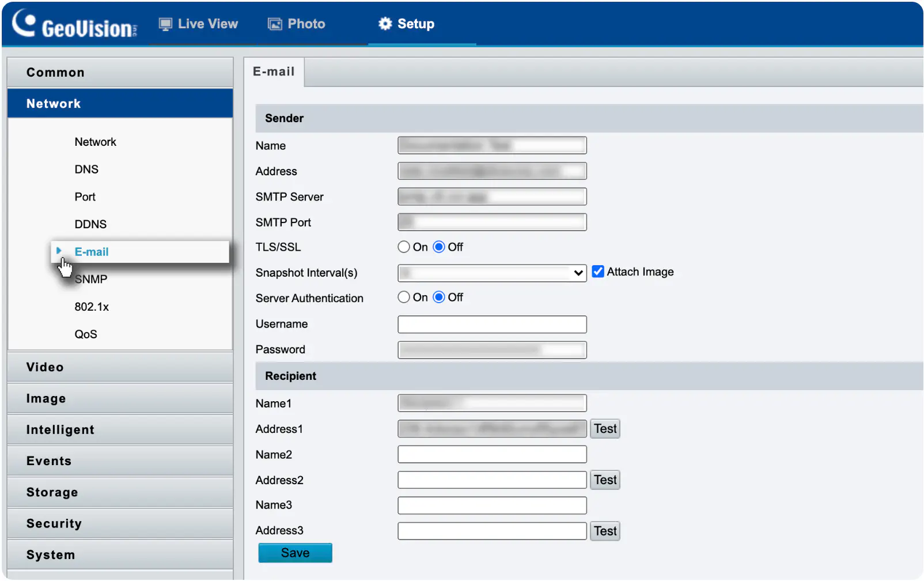Open the 802.1x settings page
Screen dimensions: 924x581
coord(92,307)
